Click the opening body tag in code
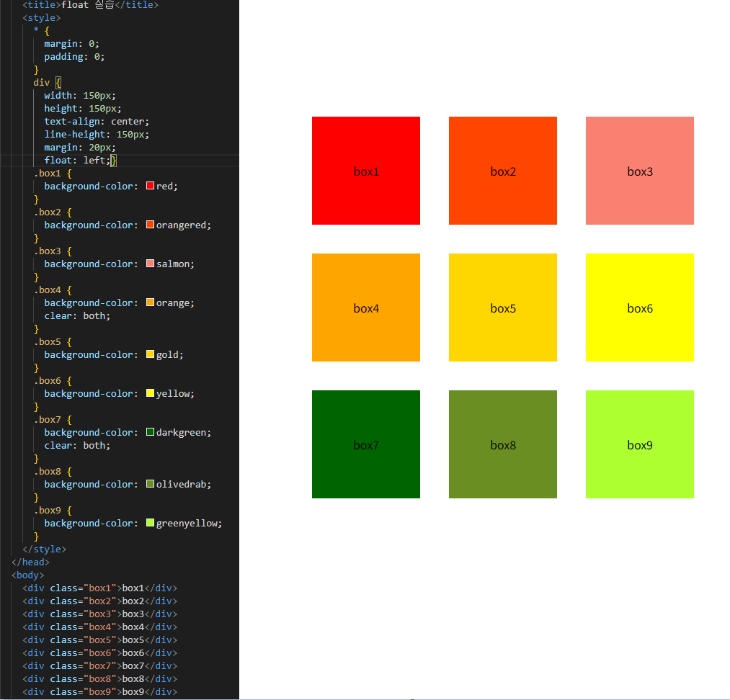 tap(27, 575)
